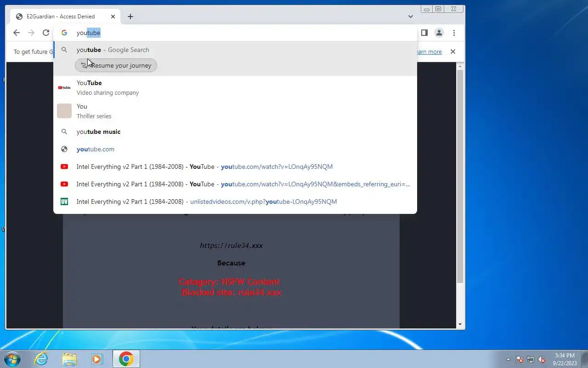This screenshot has height=368, width=588.
Task: Open Intel Everything suggestion ending watch?v=LOnqAy95NQM
Action: coord(235,167)
